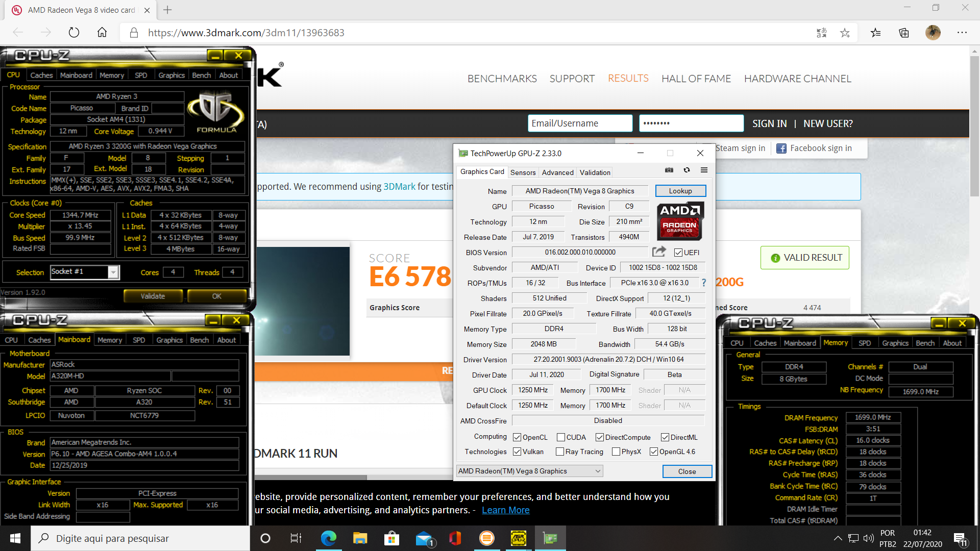Click the GPU-Z refresh icon

click(687, 170)
